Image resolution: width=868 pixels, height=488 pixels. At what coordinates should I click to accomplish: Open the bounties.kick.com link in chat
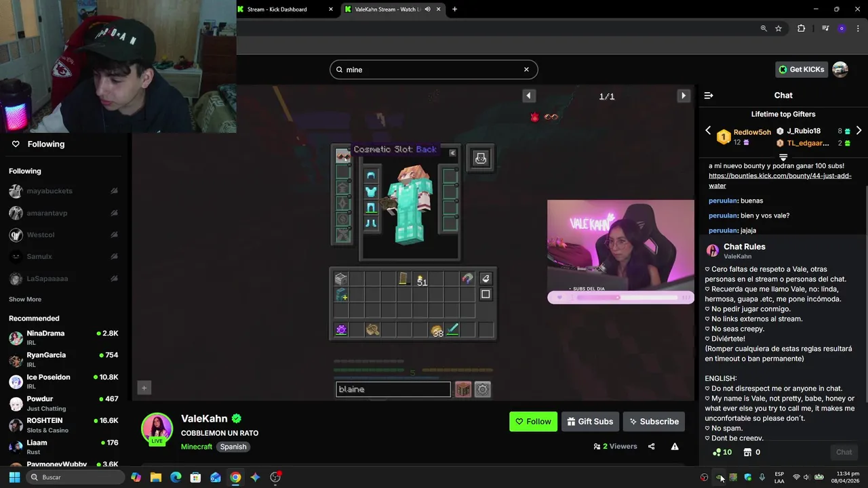pos(780,180)
